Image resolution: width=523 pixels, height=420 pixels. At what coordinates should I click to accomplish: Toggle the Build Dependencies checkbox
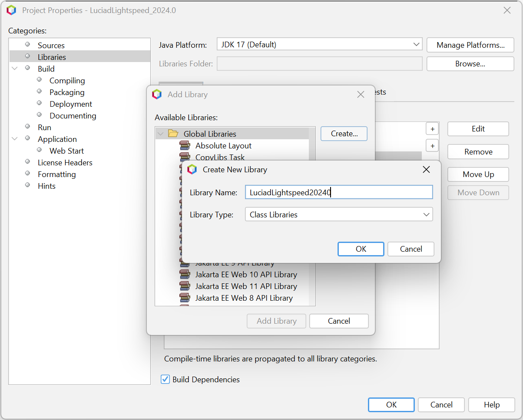click(x=165, y=379)
